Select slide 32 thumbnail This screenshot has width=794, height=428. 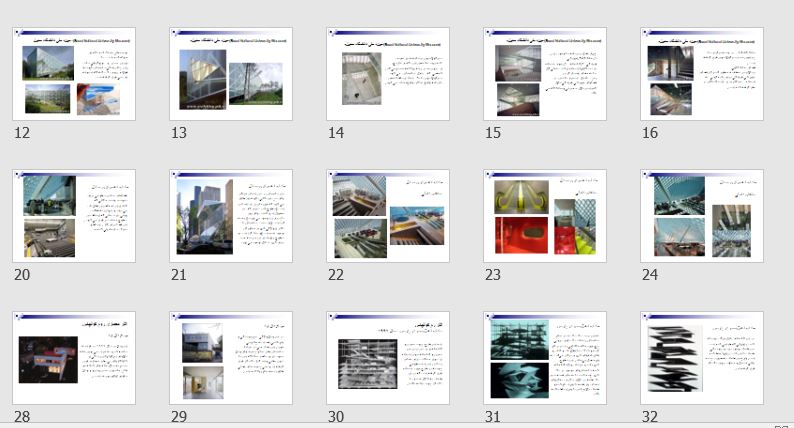(x=702, y=358)
